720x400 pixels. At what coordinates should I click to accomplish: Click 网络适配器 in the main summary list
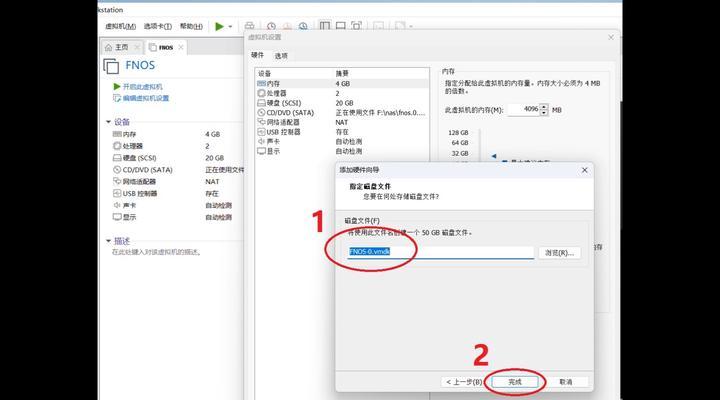(x=139, y=182)
